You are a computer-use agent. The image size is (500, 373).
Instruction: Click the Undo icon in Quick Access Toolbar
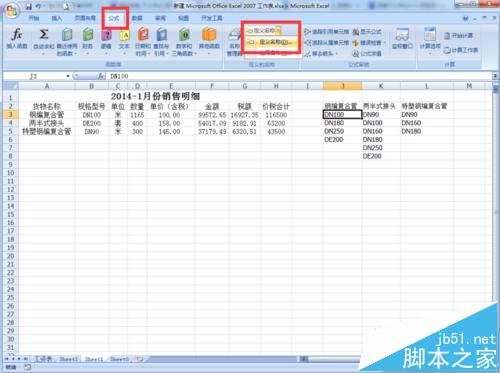tap(38, 6)
